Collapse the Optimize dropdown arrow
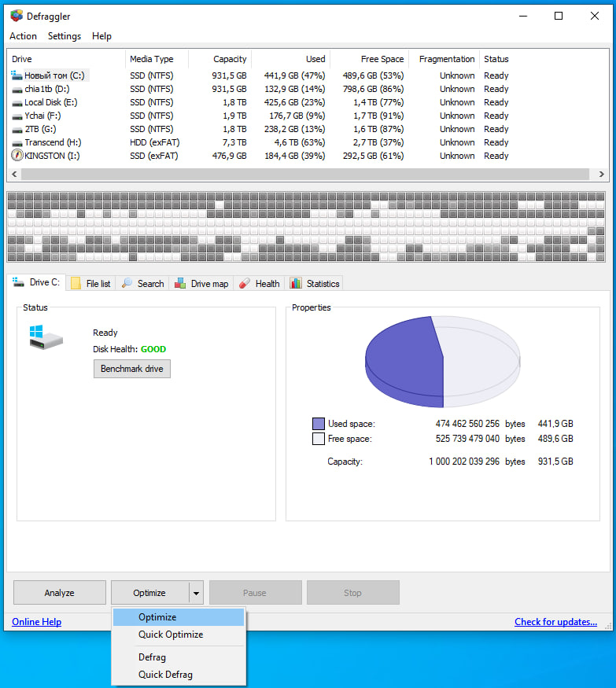Screen dimensions: 616x688 click(196, 593)
